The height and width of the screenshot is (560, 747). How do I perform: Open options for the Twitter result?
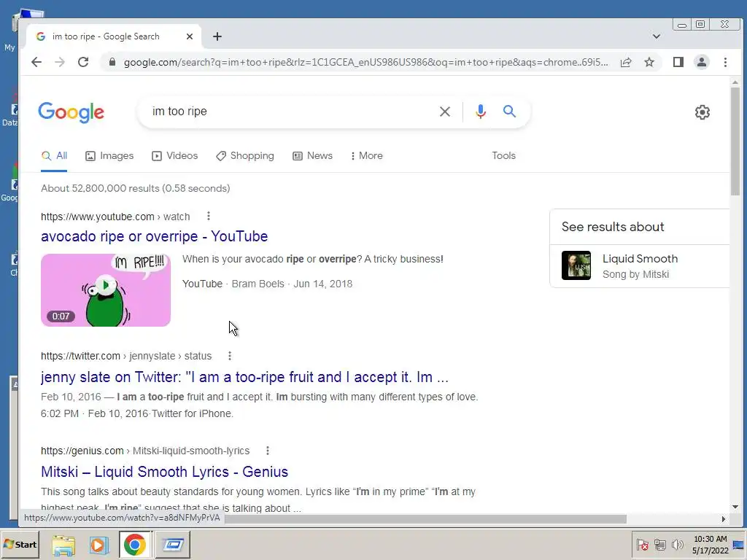230,356
